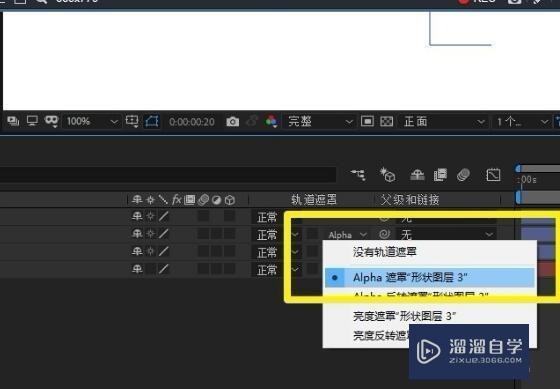The image size is (560, 389).
Task: Toggle the hide shy layers icon in timeline toolbar
Action: tap(417, 175)
